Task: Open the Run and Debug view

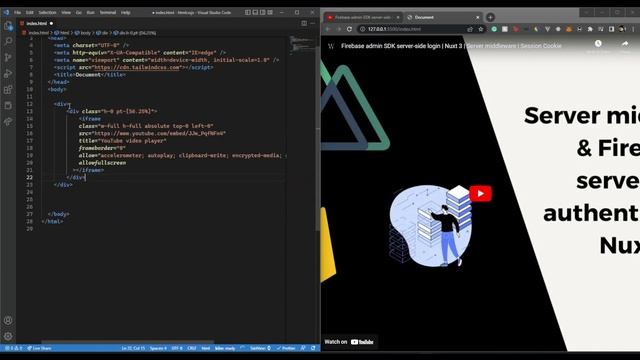Action: [8, 73]
